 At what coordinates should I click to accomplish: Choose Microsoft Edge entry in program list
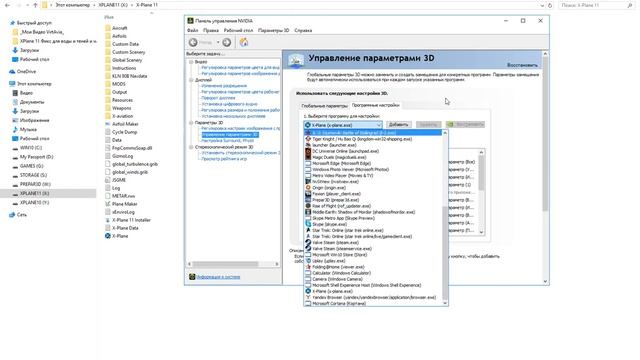[x=341, y=164]
